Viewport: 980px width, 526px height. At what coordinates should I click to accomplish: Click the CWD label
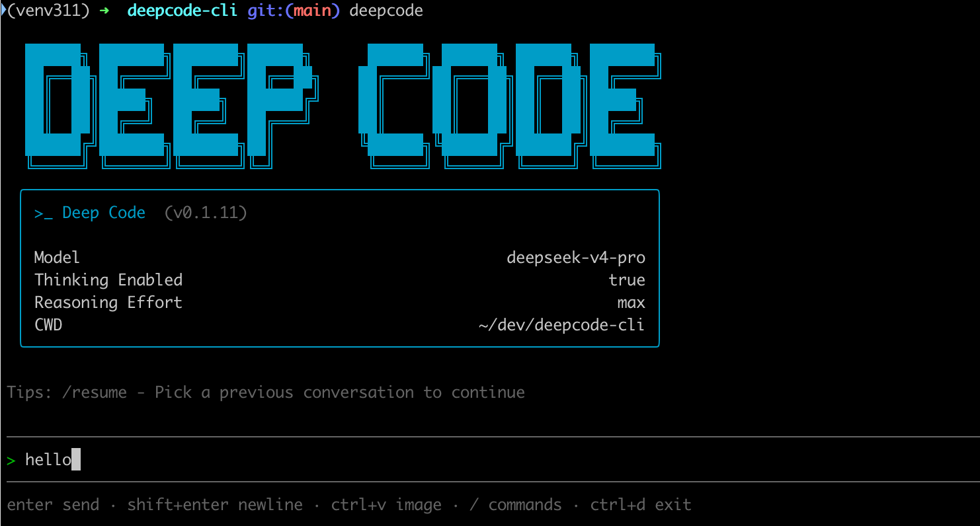(x=48, y=325)
